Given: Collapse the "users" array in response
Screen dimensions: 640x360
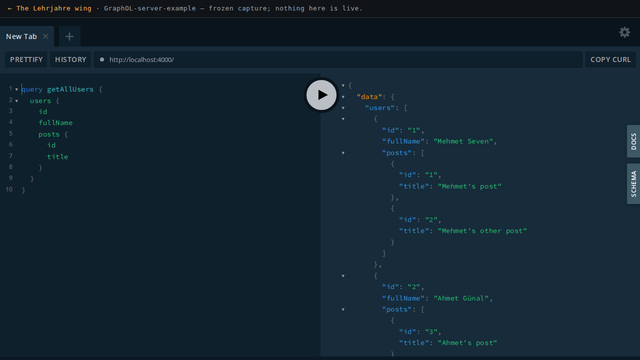Looking at the screenshot, I should 343,108.
